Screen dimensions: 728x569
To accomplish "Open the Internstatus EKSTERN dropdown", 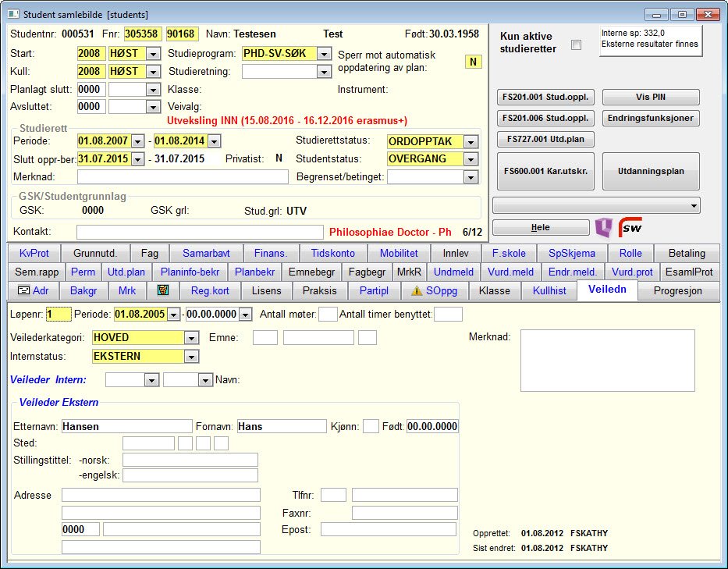I will pyautogui.click(x=191, y=357).
